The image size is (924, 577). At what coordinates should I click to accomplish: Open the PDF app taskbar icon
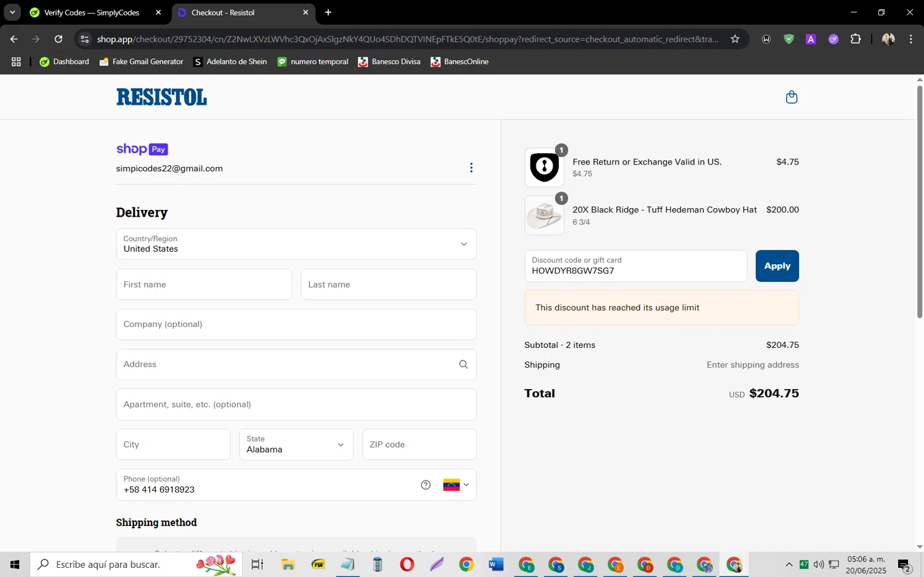tap(318, 564)
